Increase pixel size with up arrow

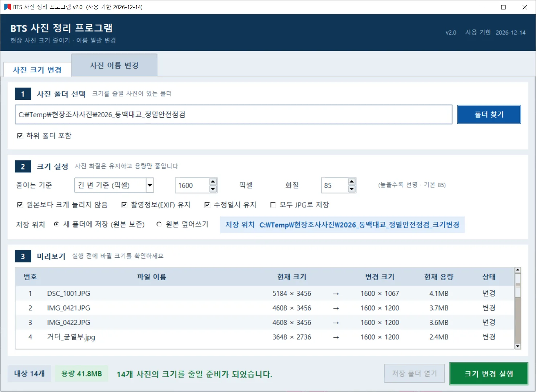pyautogui.click(x=213, y=181)
